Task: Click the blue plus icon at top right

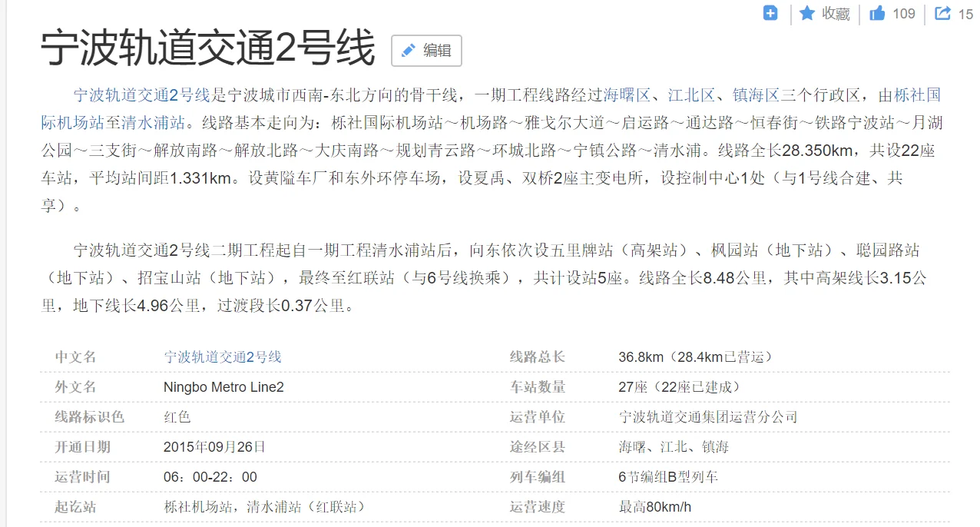Action: tap(770, 13)
